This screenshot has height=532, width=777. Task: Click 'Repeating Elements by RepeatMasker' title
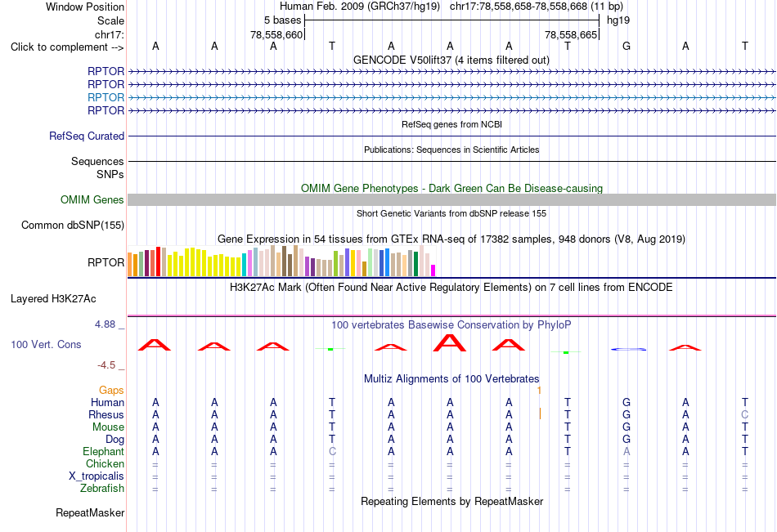click(x=451, y=501)
